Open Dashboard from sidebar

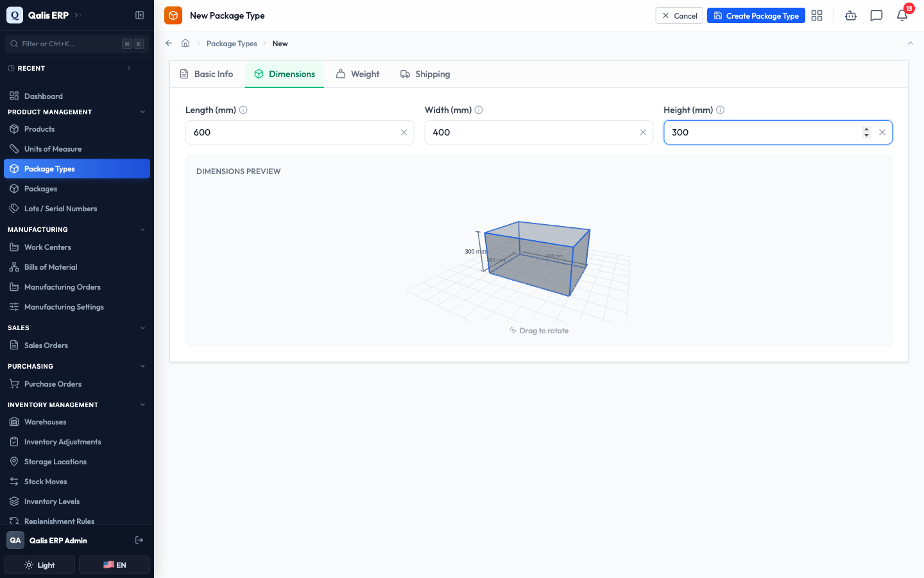[77, 96]
